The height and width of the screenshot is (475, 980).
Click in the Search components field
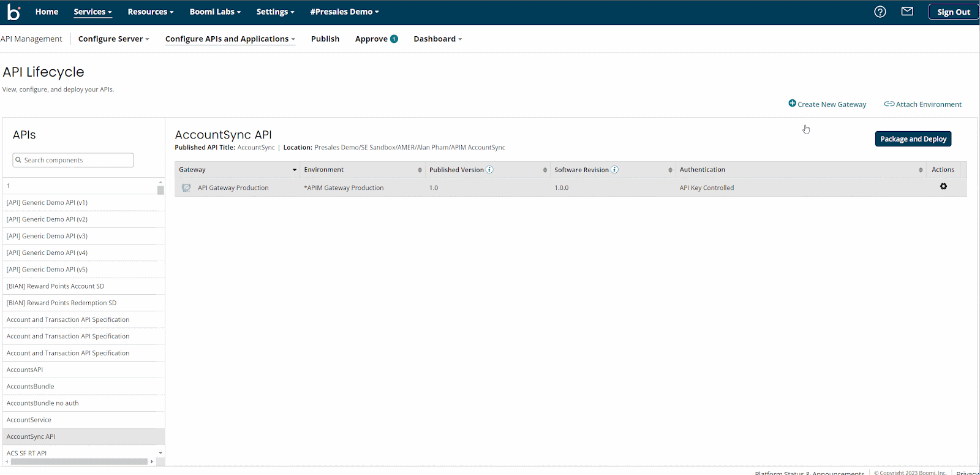click(73, 160)
